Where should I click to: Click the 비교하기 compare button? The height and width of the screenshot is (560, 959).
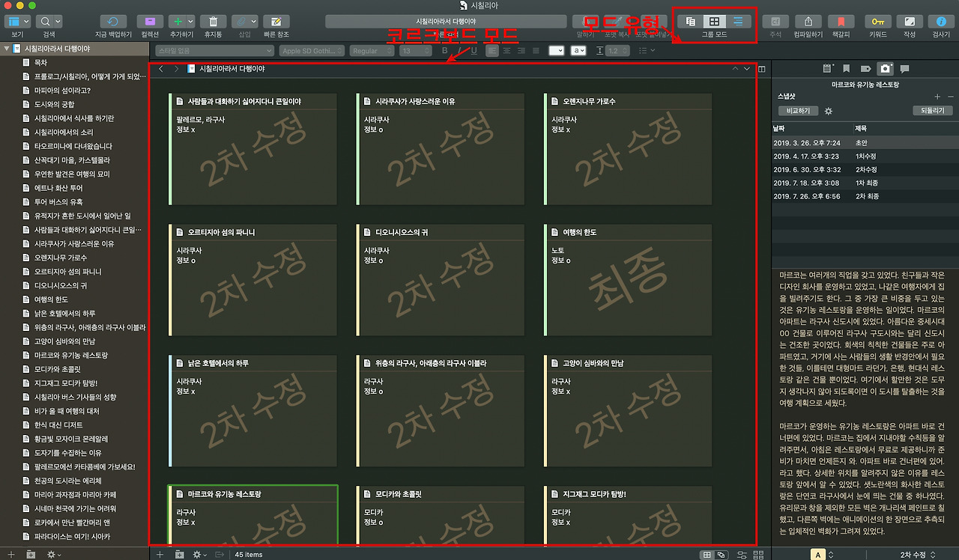pyautogui.click(x=799, y=111)
